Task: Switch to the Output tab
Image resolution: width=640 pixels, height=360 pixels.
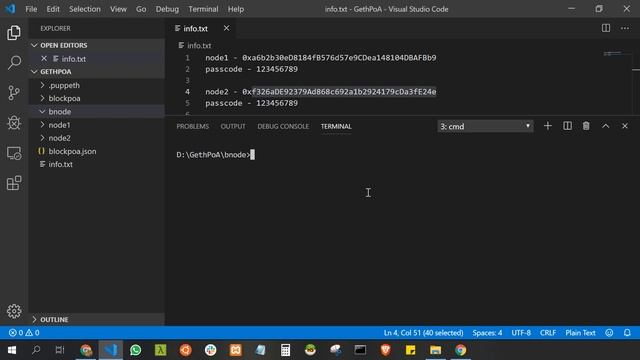Action: (x=233, y=127)
